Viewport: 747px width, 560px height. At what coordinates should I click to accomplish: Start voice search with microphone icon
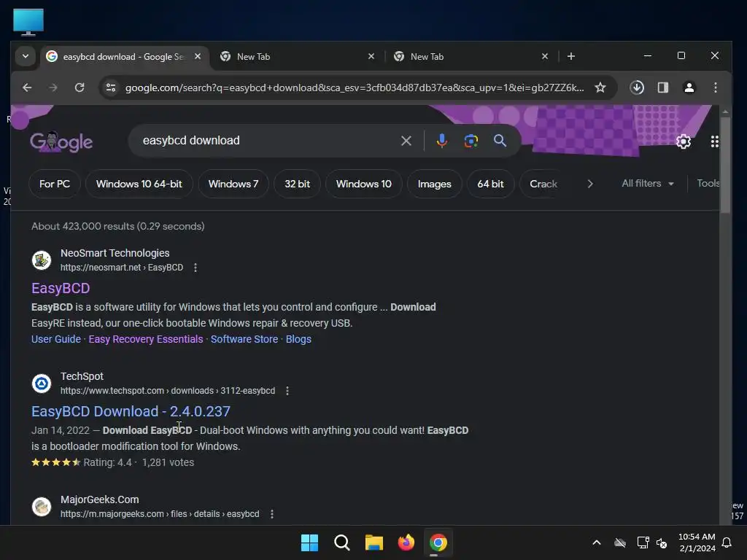point(441,141)
